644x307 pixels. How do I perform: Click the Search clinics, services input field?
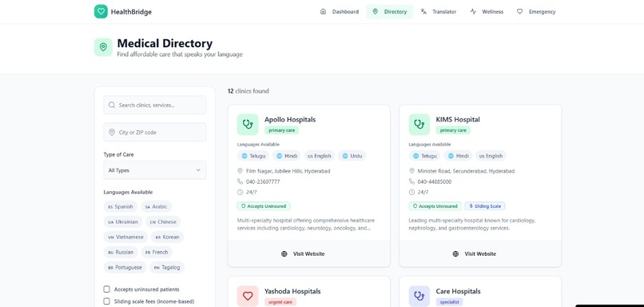[155, 106]
